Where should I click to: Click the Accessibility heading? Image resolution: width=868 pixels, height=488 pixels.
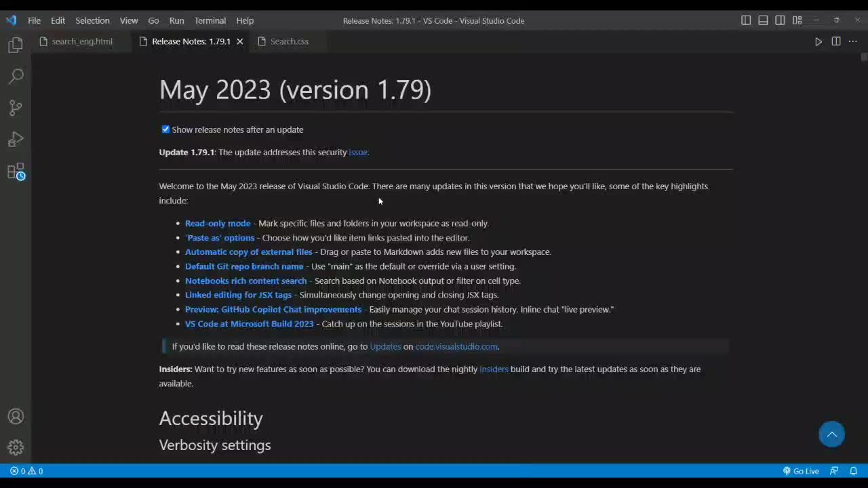point(211,418)
